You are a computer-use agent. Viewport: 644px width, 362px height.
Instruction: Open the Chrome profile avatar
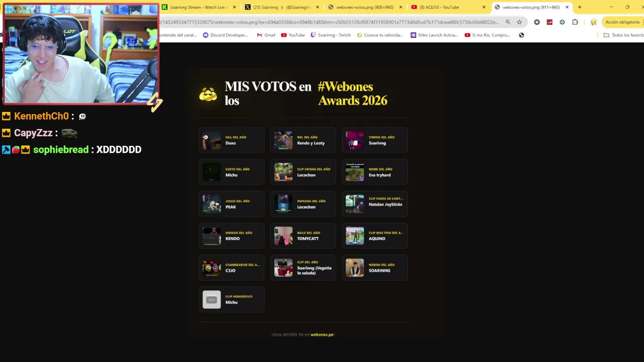coord(594,22)
